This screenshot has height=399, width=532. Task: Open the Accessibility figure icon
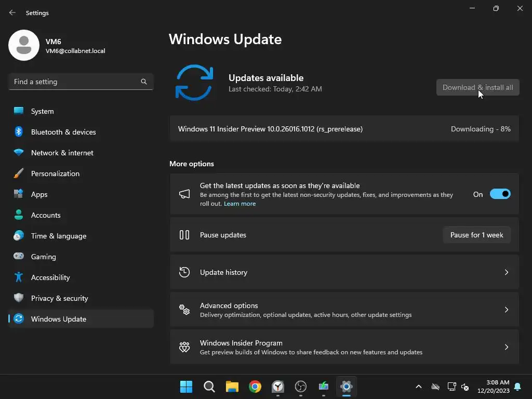19,277
